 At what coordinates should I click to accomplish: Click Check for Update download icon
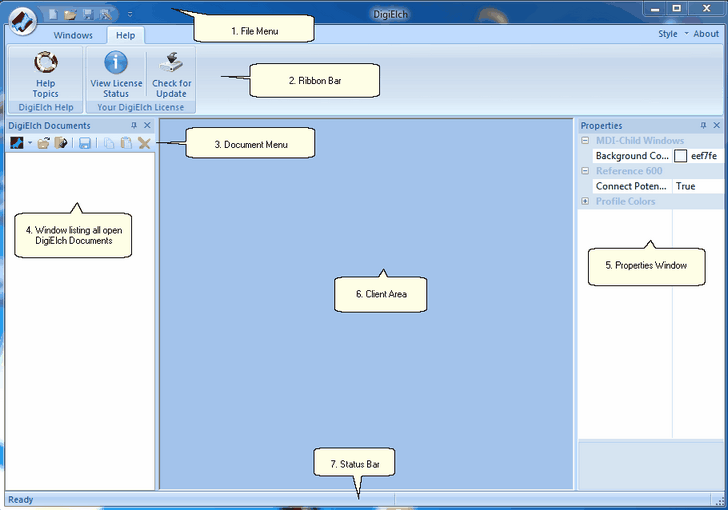171,62
